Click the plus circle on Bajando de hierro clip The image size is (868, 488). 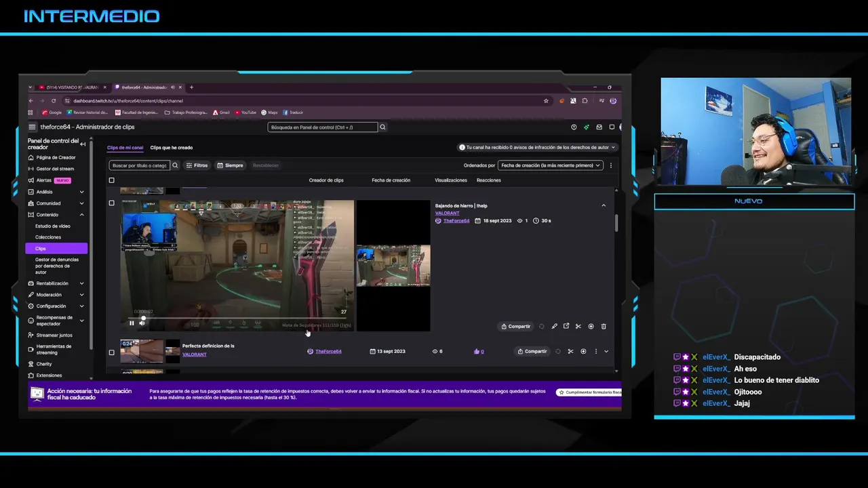point(591,326)
